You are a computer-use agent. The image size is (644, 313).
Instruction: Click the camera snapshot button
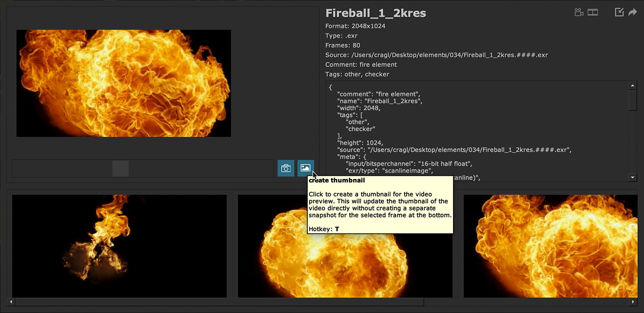click(x=286, y=168)
